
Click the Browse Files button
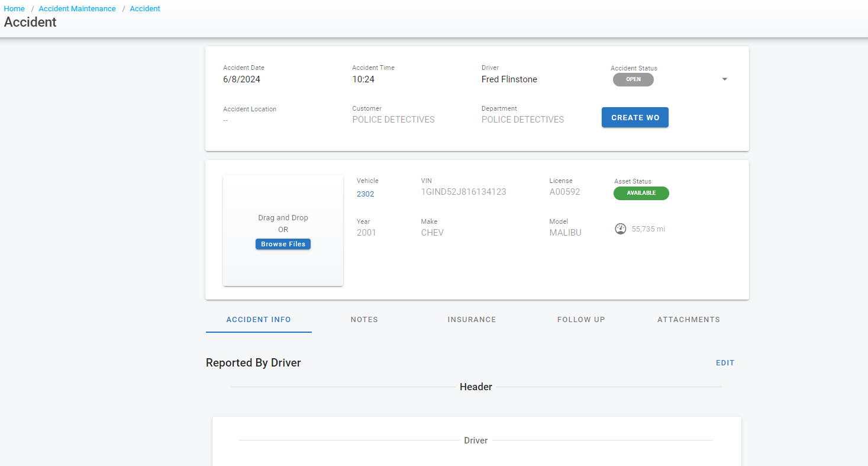pos(283,244)
